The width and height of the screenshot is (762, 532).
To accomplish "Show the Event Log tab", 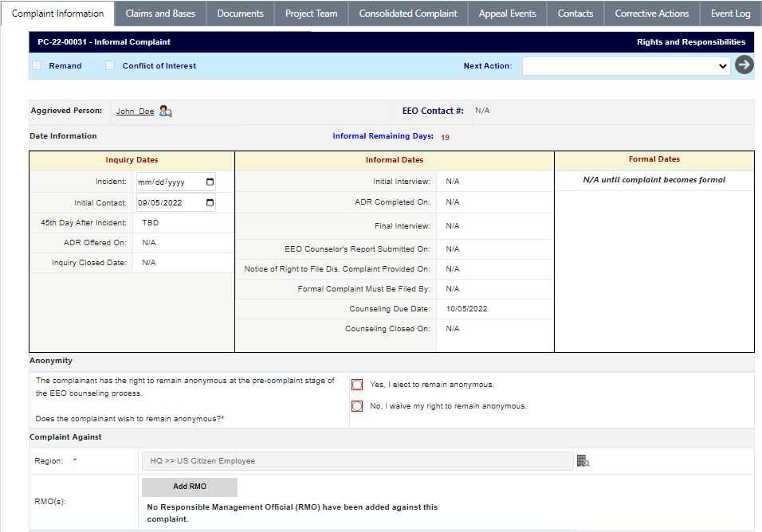I will click(730, 14).
